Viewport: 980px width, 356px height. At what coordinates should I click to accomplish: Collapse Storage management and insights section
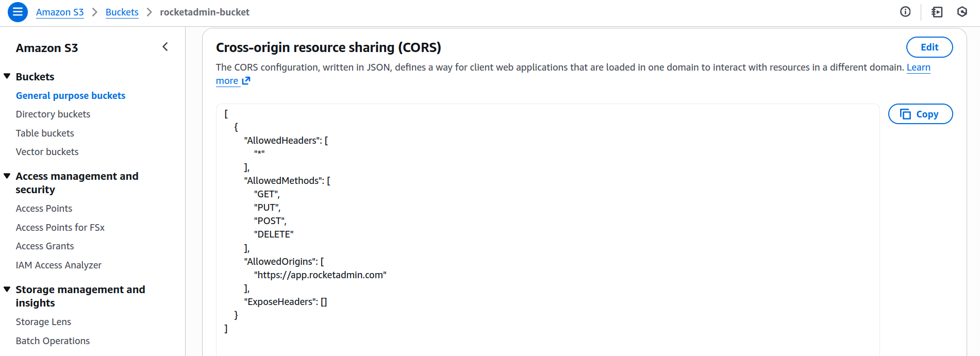pos(7,290)
